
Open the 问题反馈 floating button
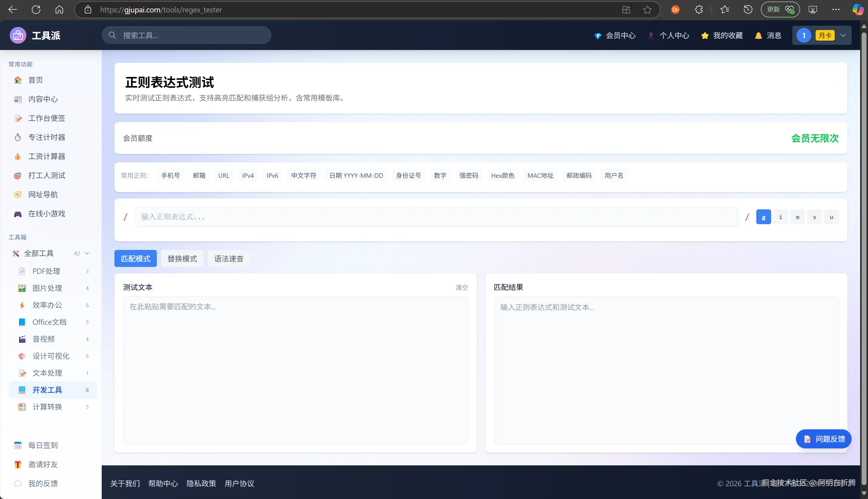(x=823, y=439)
